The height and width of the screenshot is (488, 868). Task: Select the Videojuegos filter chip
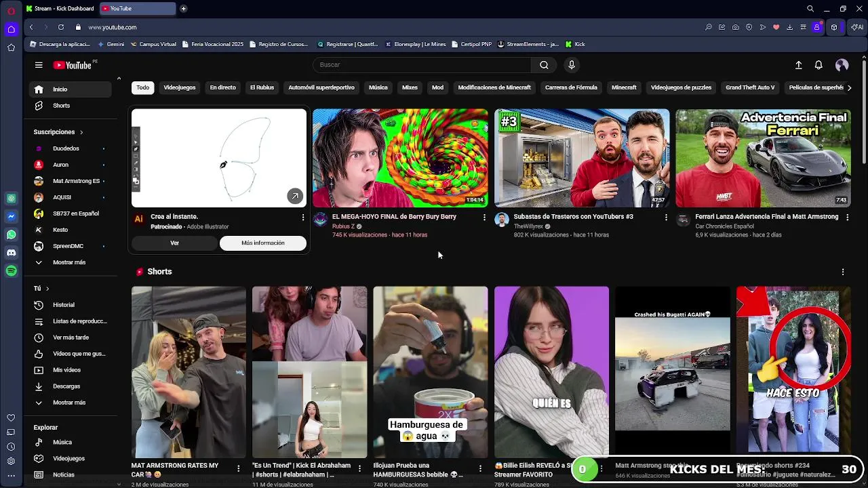click(x=180, y=87)
